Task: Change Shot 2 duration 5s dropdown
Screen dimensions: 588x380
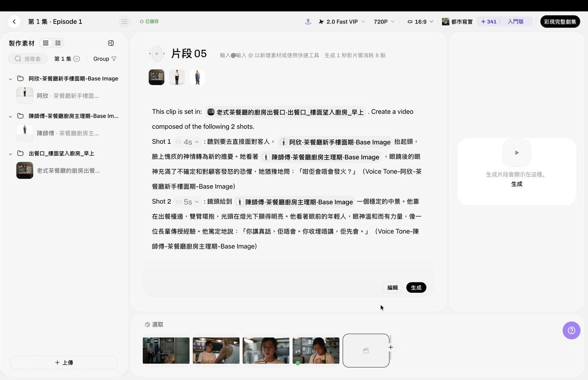Action: [187, 202]
